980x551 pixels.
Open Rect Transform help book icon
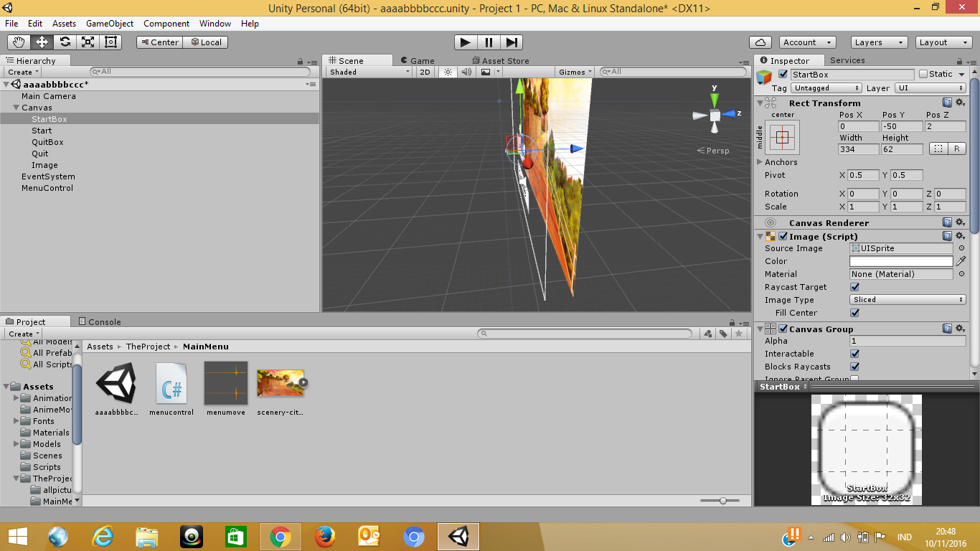click(x=947, y=103)
